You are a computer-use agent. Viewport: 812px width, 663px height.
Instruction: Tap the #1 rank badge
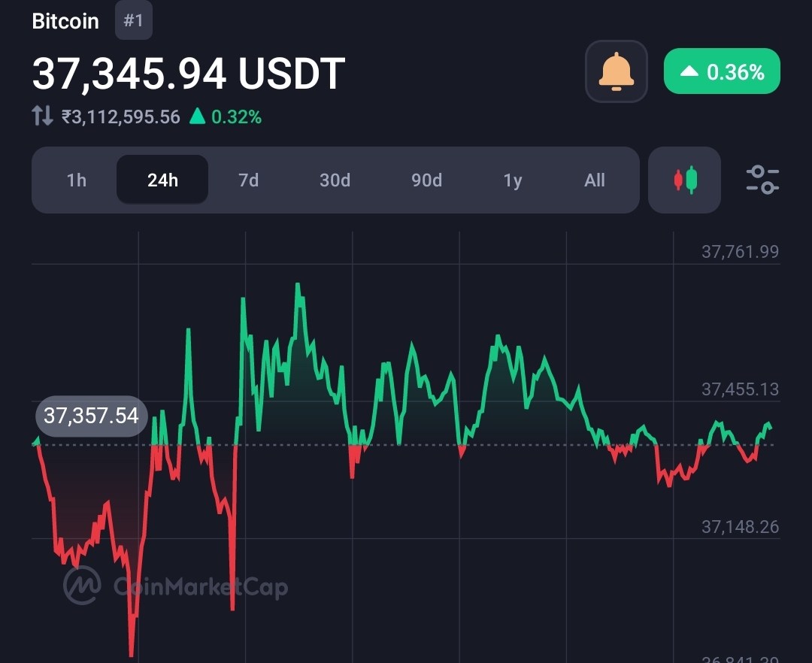133,20
